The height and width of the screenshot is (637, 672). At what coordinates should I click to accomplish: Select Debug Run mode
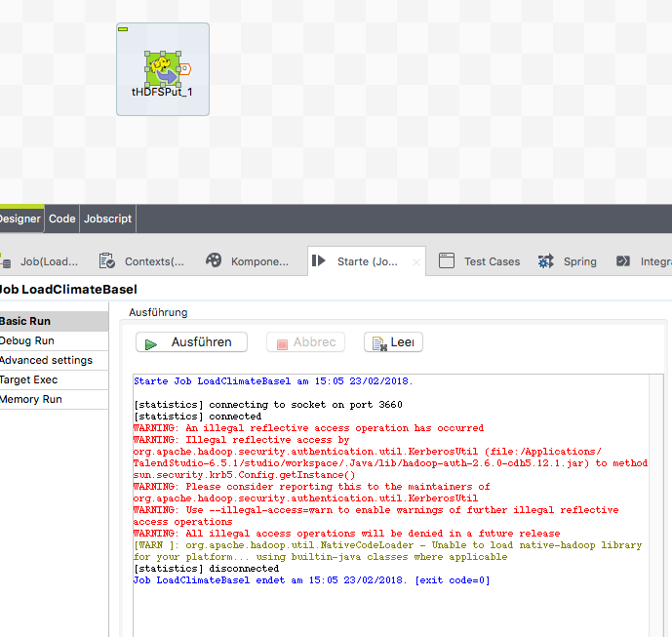click(x=29, y=341)
